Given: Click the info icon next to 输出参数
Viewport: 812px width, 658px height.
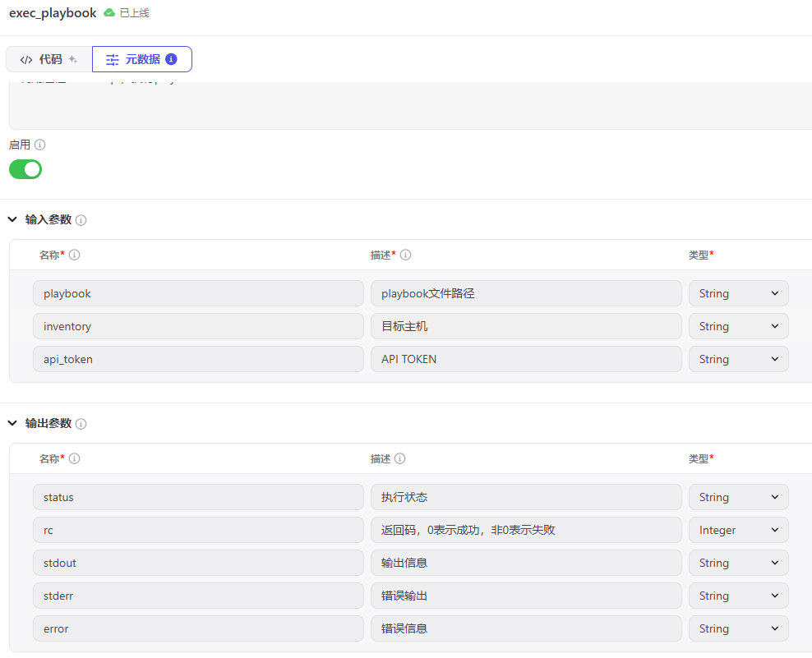Looking at the screenshot, I should pos(81,424).
